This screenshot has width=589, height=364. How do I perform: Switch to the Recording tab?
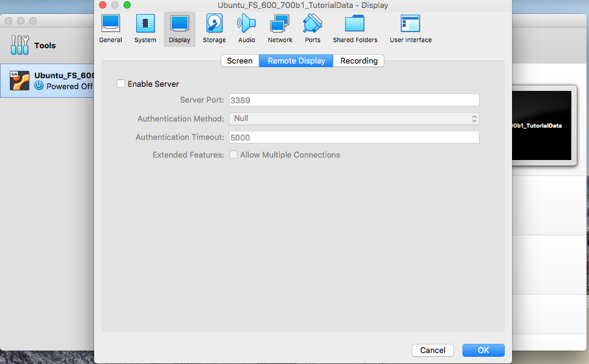pos(359,60)
